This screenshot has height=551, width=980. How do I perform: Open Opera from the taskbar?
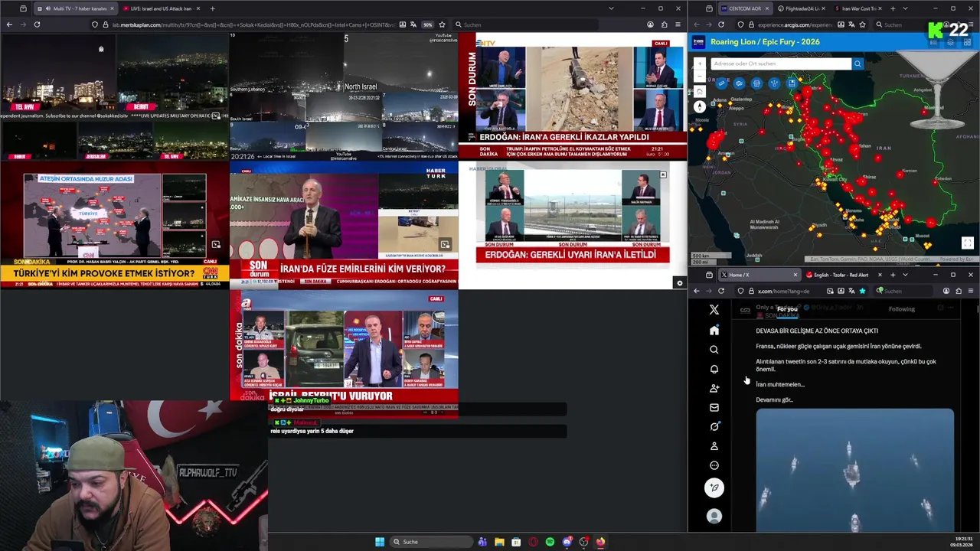click(533, 542)
